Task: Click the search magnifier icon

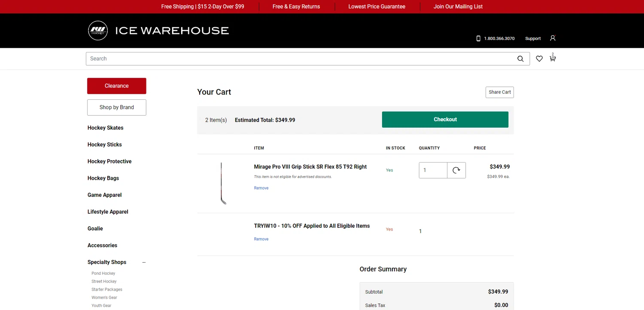Action: [520, 59]
